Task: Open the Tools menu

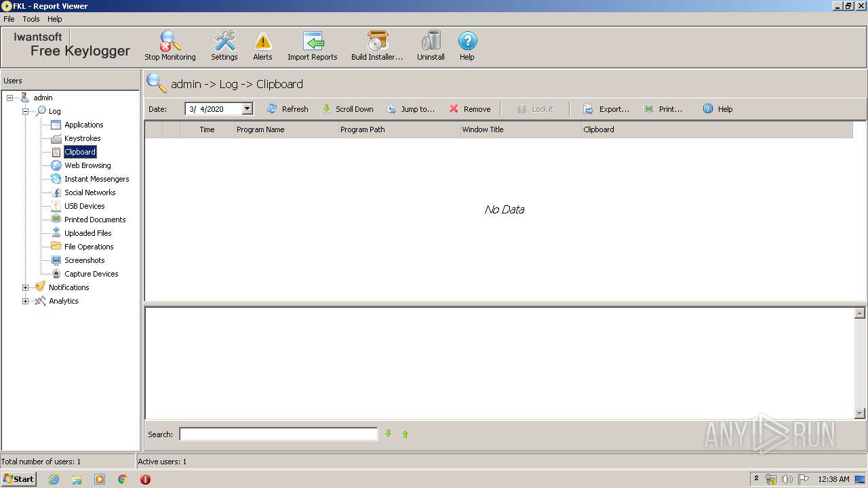Action: pyautogui.click(x=31, y=19)
